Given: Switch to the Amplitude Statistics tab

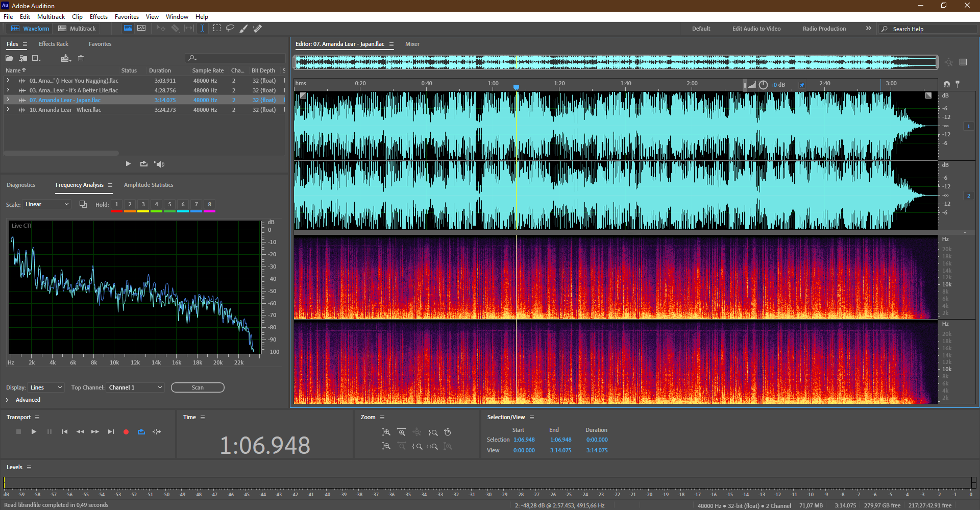Looking at the screenshot, I should (149, 185).
